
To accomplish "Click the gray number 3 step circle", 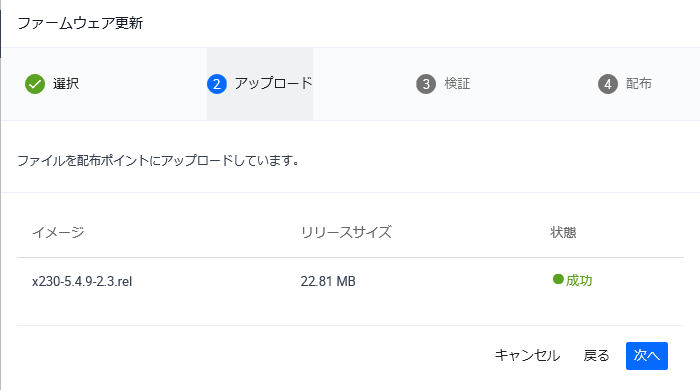I will (426, 84).
